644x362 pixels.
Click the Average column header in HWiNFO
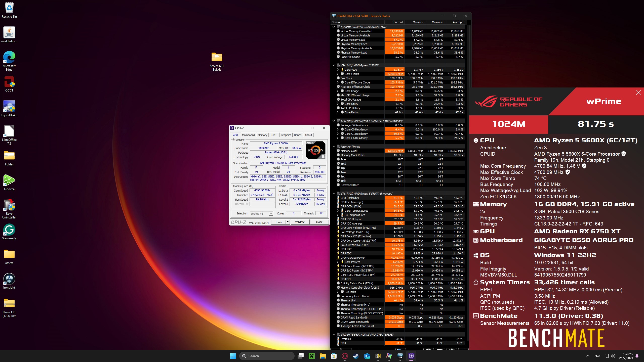[x=455, y=22]
